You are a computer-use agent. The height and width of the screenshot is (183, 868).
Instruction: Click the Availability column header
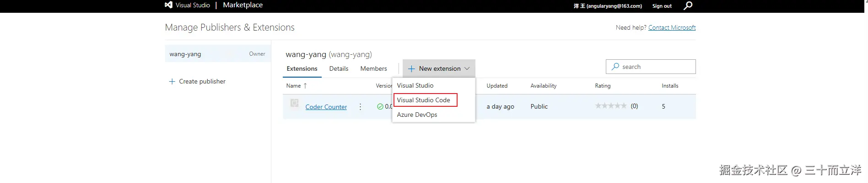[543, 86]
